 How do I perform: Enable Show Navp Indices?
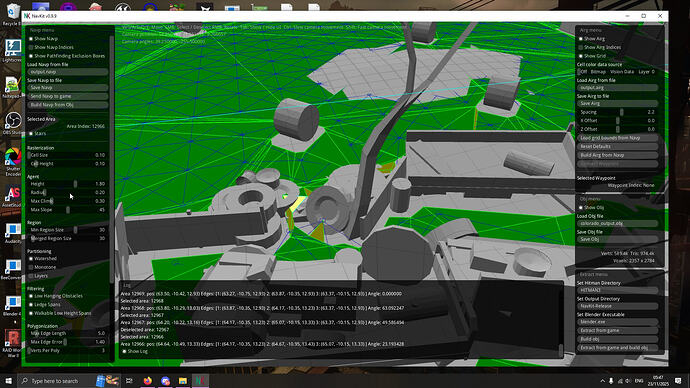pyautogui.click(x=31, y=47)
